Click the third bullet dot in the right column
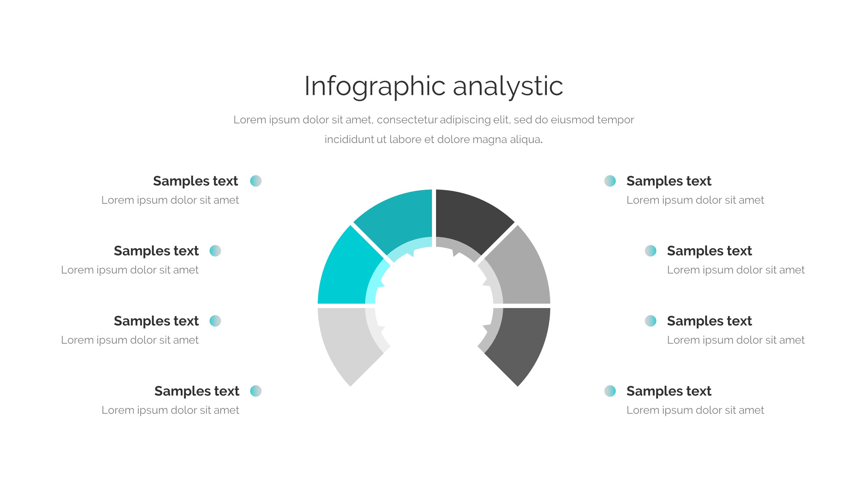The width and height of the screenshot is (868, 488). coord(651,321)
